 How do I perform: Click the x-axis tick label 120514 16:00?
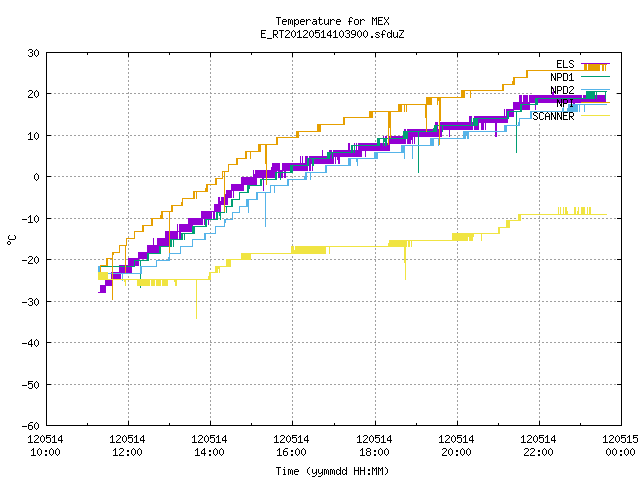(x=291, y=446)
